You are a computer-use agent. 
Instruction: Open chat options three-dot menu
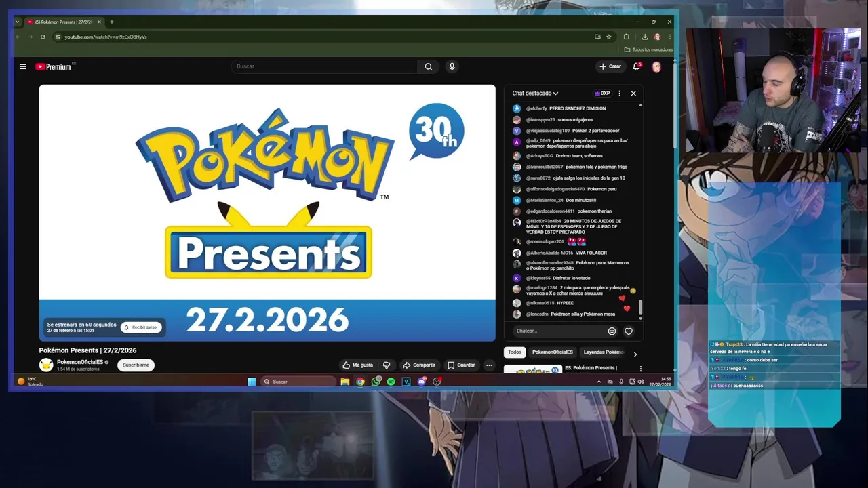(619, 94)
